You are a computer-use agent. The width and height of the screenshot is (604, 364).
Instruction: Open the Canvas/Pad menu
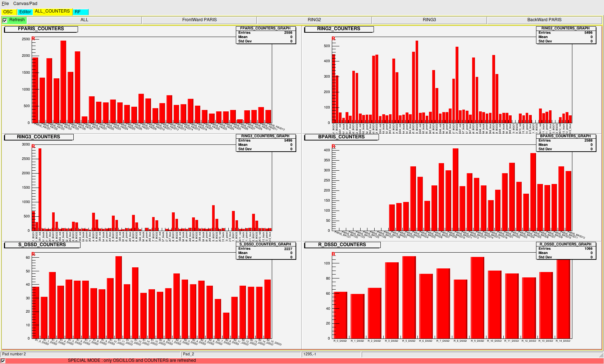(x=25, y=4)
